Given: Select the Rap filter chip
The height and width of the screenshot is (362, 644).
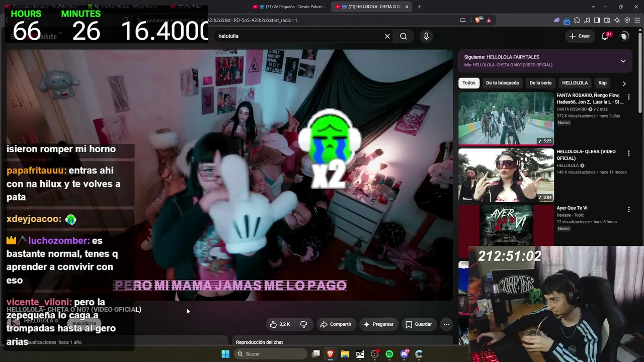Looking at the screenshot, I should click(x=602, y=83).
